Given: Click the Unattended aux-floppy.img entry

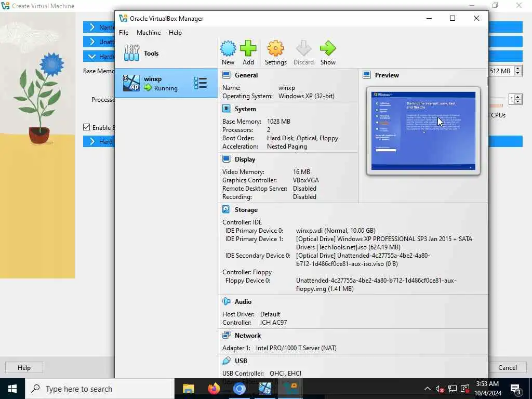Looking at the screenshot, I should [376, 284].
